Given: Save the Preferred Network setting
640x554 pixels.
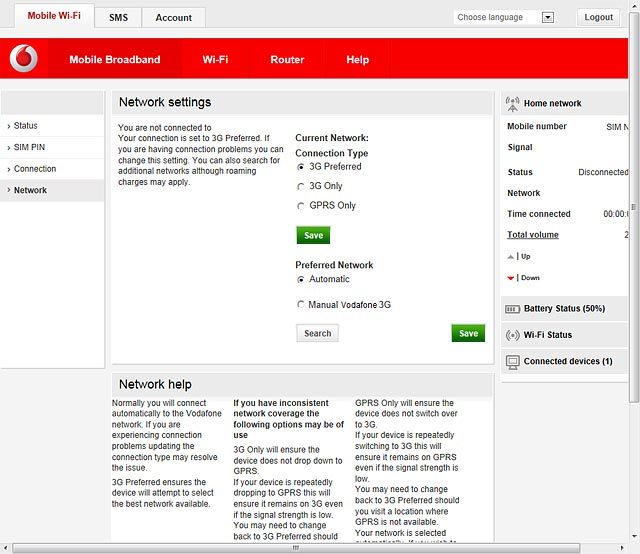Looking at the screenshot, I should (468, 333).
